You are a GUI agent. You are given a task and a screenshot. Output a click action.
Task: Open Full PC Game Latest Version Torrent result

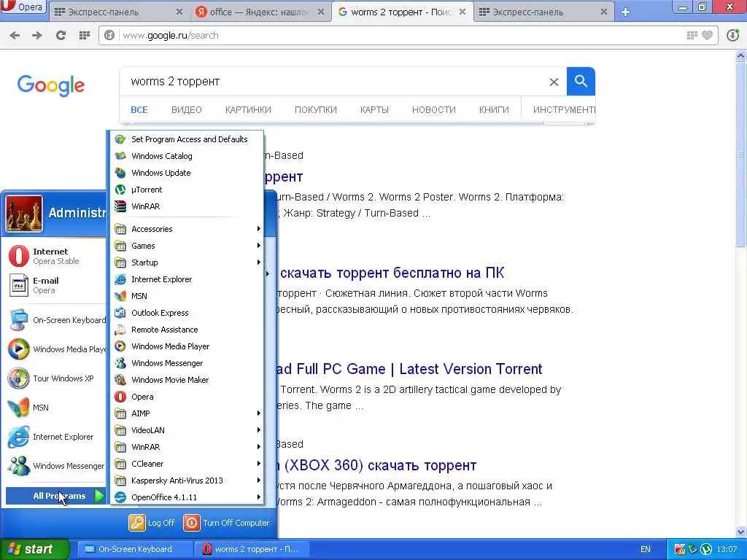click(410, 369)
